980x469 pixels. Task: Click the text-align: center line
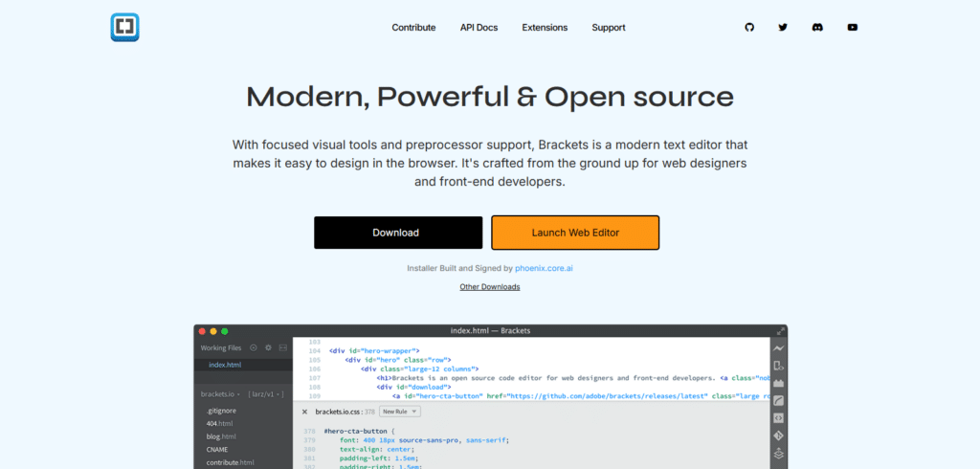point(377,449)
